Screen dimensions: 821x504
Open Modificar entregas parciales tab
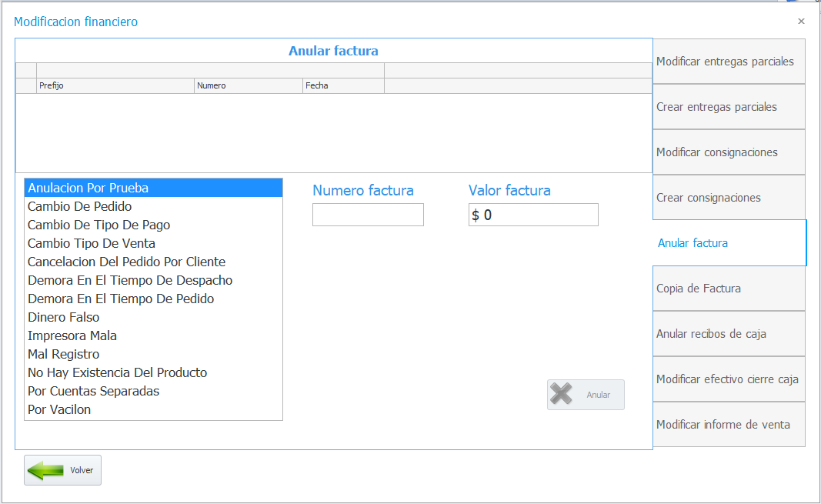[729, 62]
